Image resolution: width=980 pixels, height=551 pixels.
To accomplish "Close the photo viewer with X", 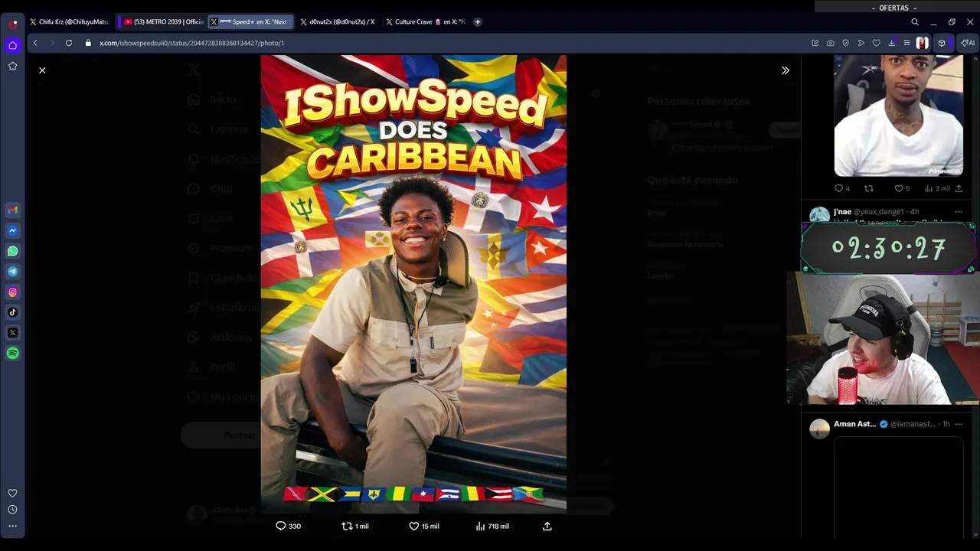I will (x=42, y=70).
